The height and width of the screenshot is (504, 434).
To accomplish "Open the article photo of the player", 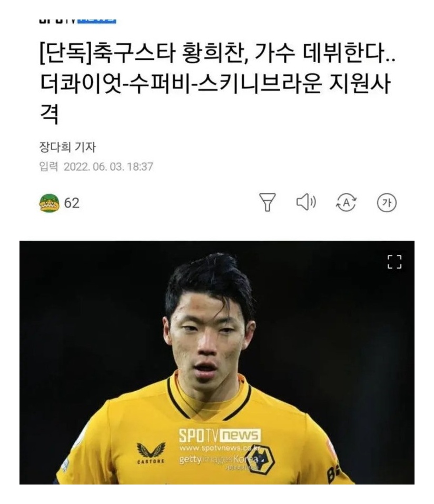I will coord(216,362).
